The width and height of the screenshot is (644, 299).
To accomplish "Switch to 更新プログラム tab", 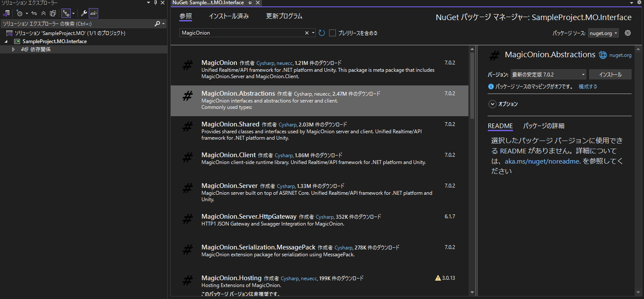I will (x=284, y=16).
